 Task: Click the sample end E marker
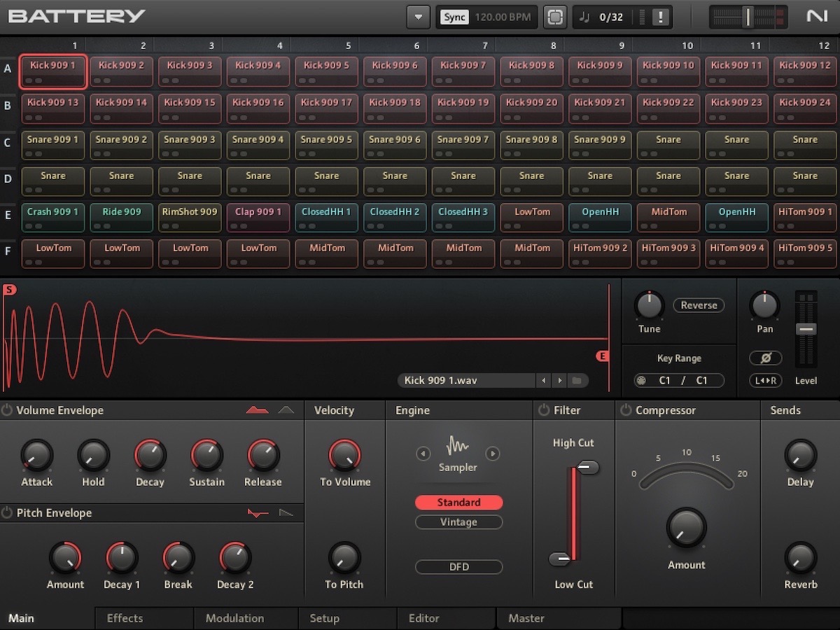pos(603,356)
